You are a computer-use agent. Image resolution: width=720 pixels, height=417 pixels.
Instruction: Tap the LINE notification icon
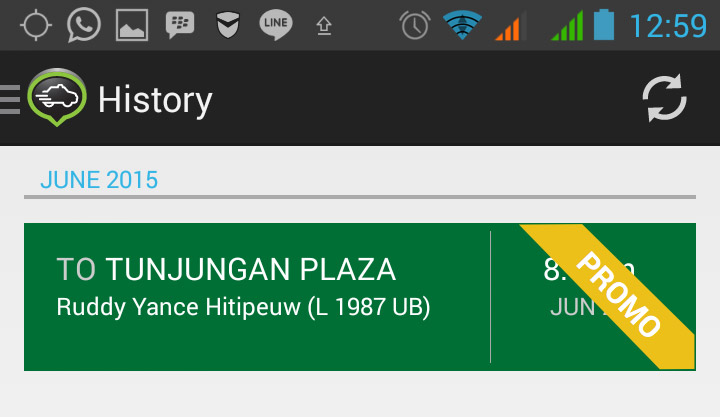276,25
